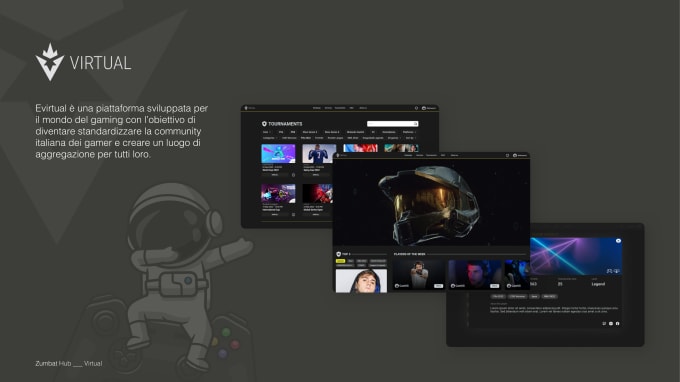Click the Top 5 shield icon
The image size is (680, 382).
pos(339,254)
